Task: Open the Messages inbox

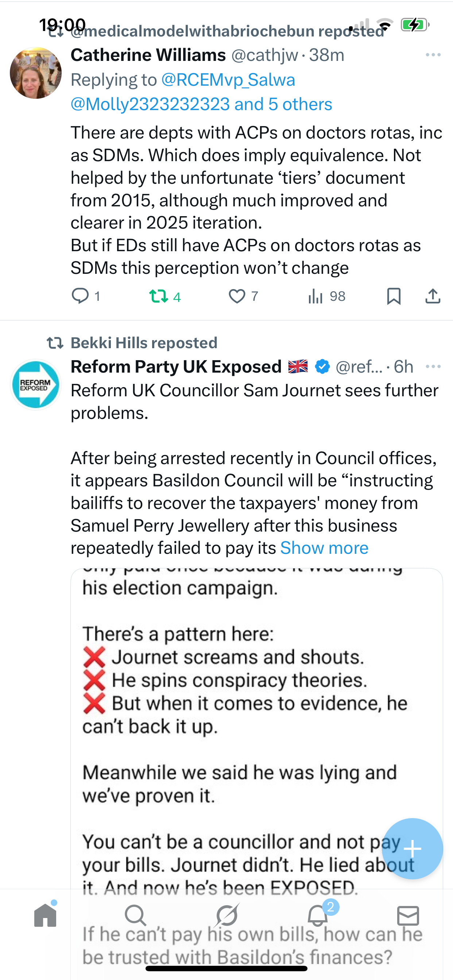Action: 408,915
